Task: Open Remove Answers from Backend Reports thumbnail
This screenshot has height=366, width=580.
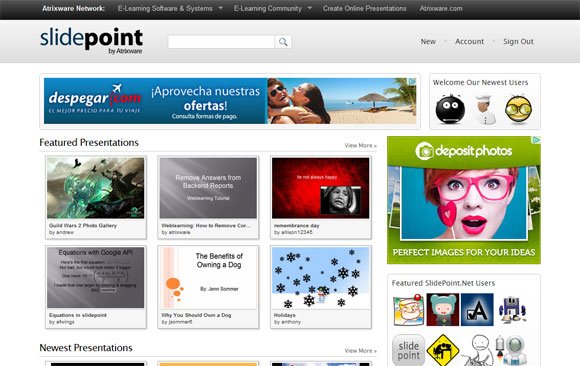Action: [x=208, y=188]
